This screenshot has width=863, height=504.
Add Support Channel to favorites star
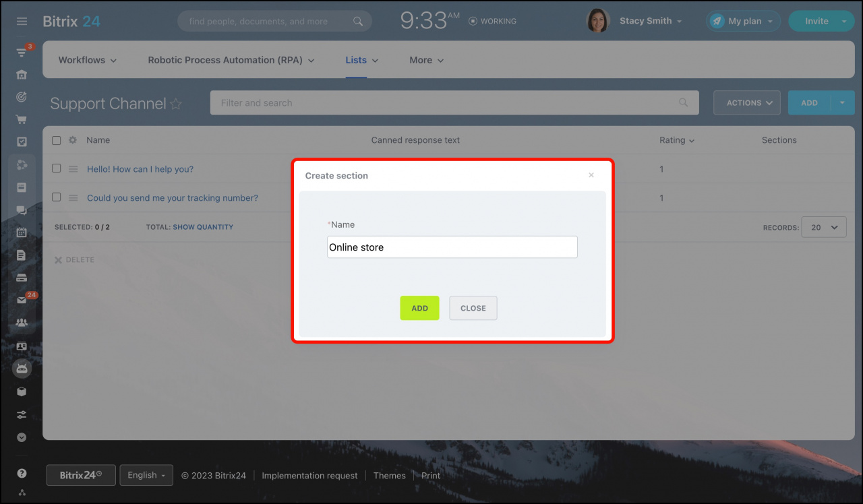point(176,104)
